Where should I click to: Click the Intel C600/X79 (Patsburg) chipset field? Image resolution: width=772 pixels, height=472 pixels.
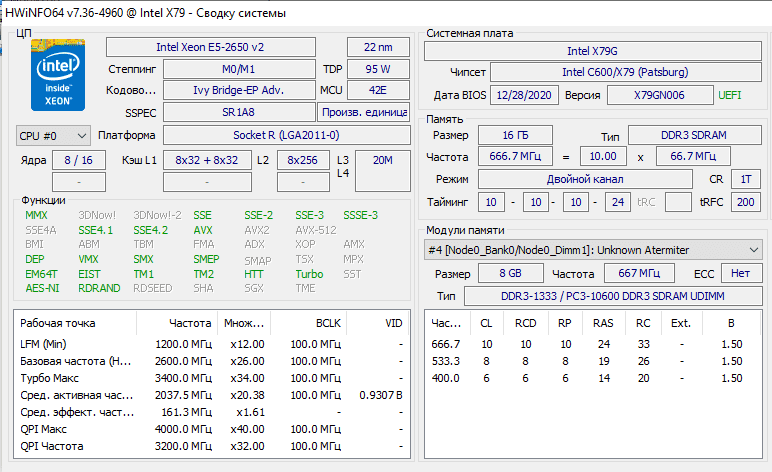click(x=626, y=72)
